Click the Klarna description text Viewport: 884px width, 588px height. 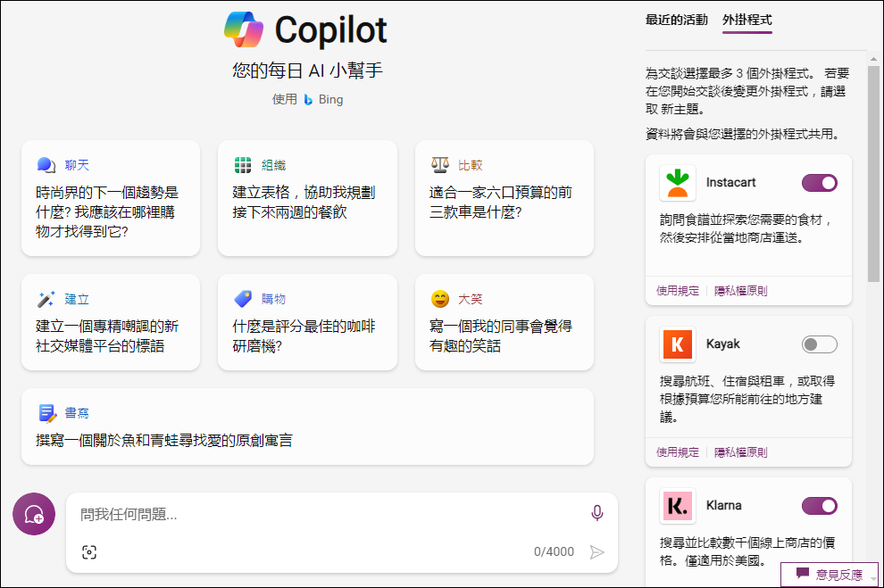[747, 551]
